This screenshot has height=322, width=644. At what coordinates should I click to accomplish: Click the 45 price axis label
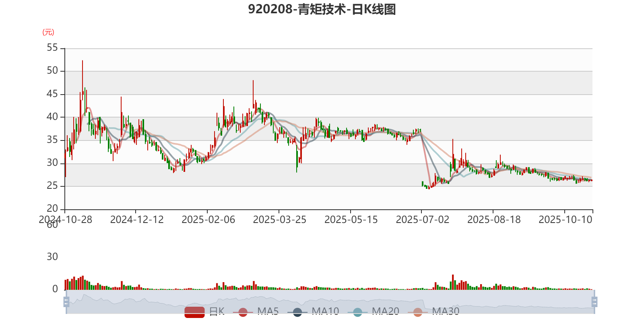coord(52,94)
